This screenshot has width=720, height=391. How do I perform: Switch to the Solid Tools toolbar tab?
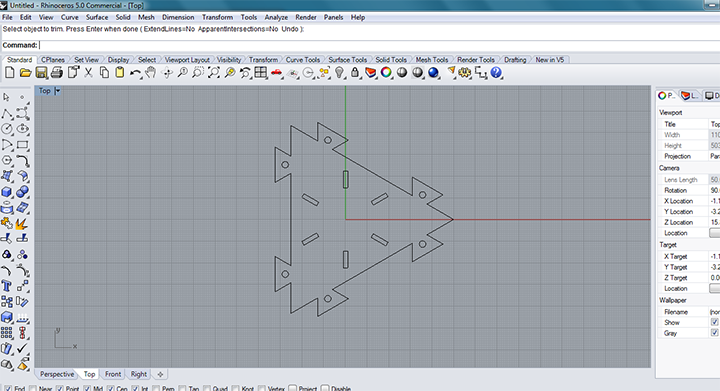391,60
